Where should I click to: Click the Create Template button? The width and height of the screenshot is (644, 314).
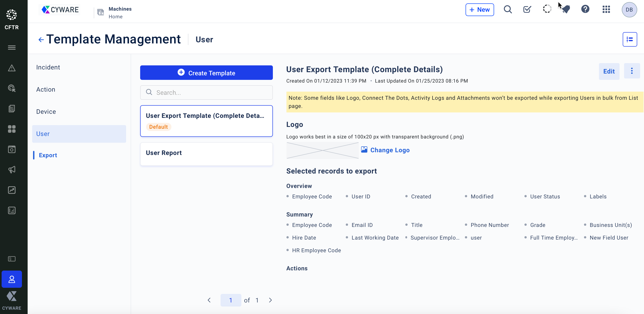pyautogui.click(x=206, y=73)
